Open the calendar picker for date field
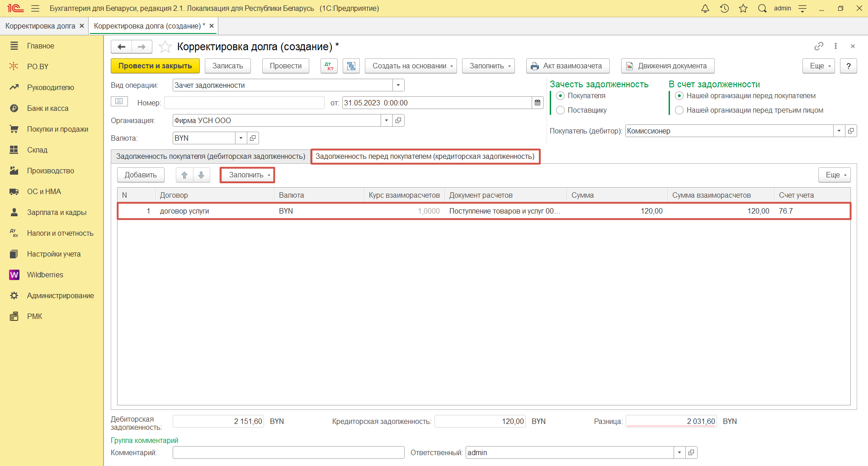The image size is (868, 466). click(x=538, y=103)
